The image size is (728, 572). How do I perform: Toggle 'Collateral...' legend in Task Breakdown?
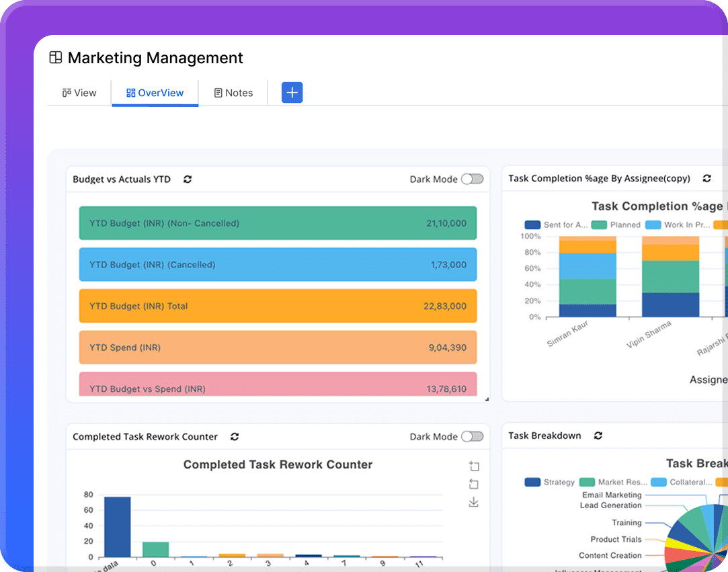(659, 482)
